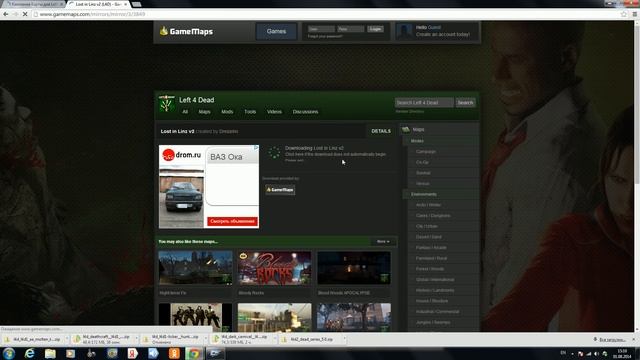Screen dimensions: 640x360
Task: Open the Windows Start button
Action: [9, 353]
